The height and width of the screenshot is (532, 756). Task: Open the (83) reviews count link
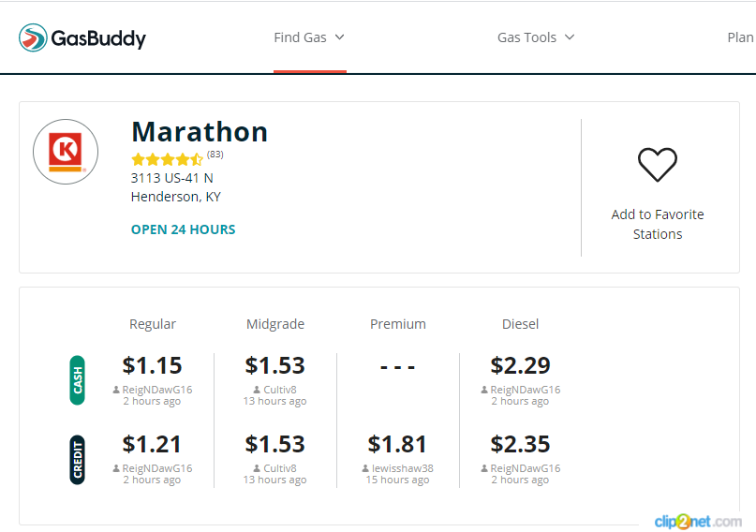215,155
